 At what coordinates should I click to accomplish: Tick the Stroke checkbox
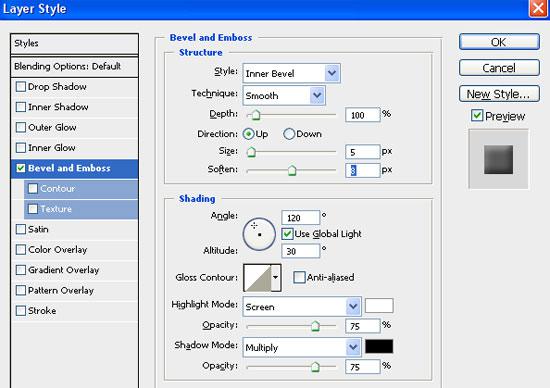click(x=21, y=310)
